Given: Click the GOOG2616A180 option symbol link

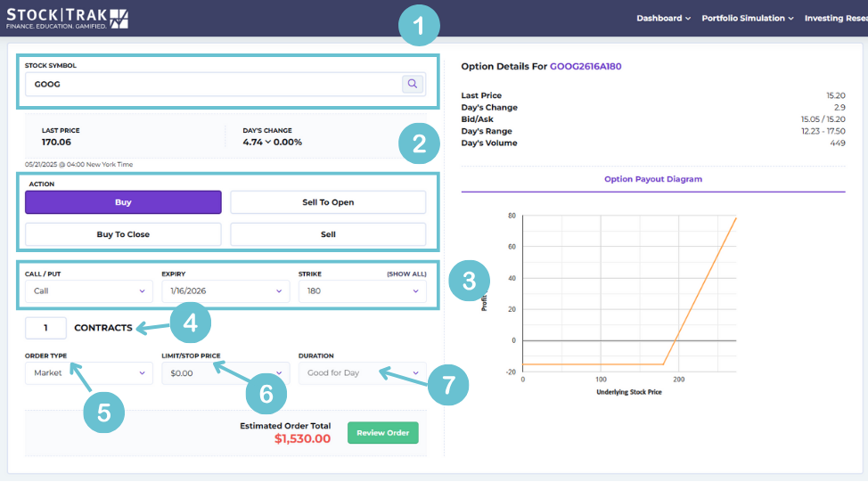Looking at the screenshot, I should coord(585,67).
